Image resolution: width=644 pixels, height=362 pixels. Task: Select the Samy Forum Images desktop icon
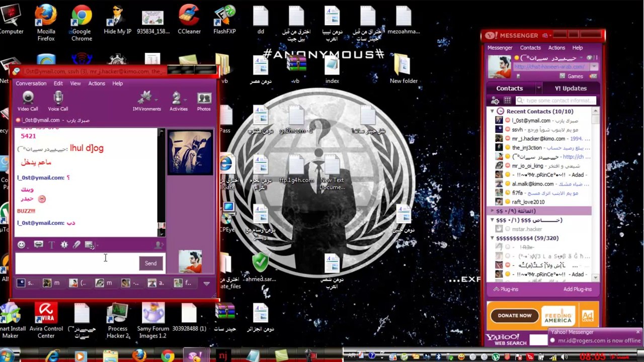[x=153, y=321]
